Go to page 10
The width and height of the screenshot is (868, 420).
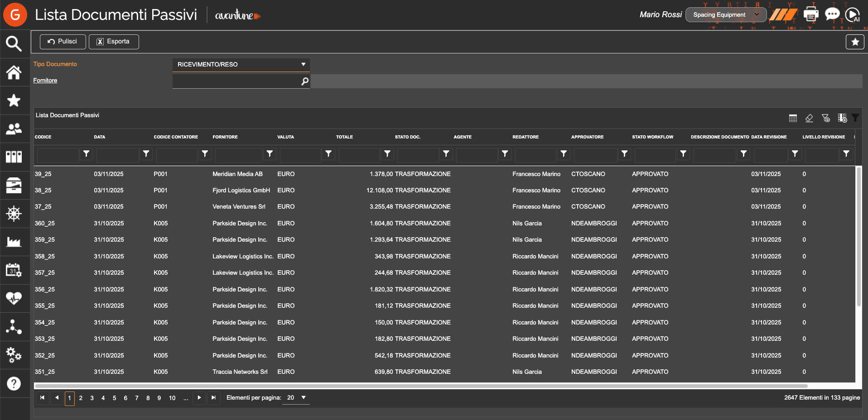point(172,398)
